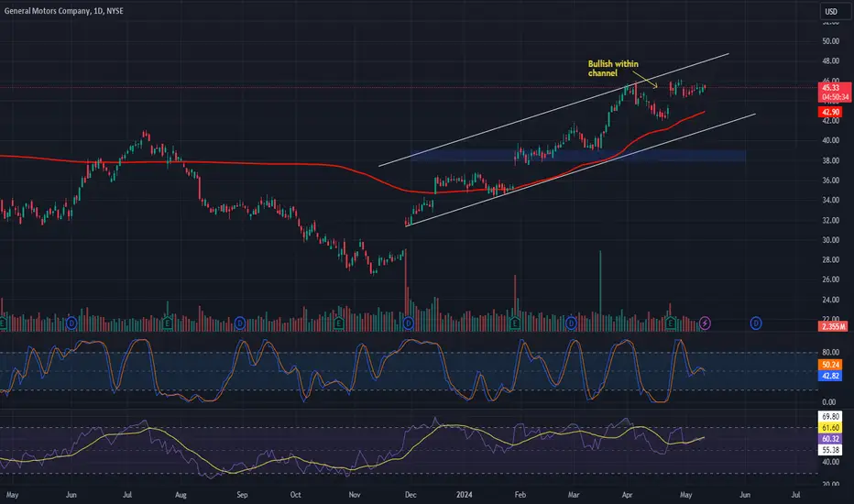This screenshot has height=504, width=854.
Task: Click the purple 60.32 RSI value label
Action: click(830, 439)
